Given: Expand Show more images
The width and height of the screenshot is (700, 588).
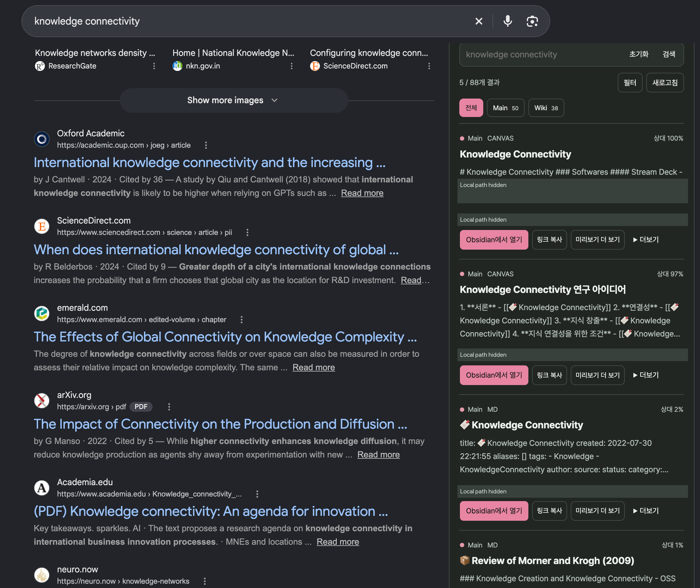Looking at the screenshot, I should coord(234,100).
